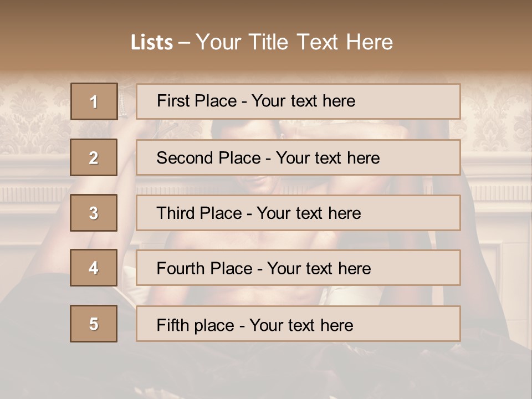Click the Your Title Text Here heading
Image resolution: width=532 pixels, height=399 pixels.
(x=294, y=43)
